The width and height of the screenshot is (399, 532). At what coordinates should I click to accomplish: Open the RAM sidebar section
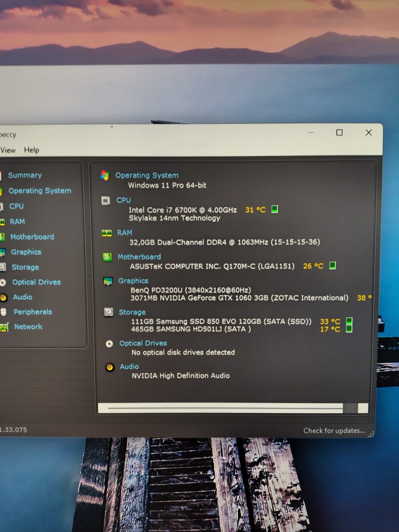tap(17, 222)
